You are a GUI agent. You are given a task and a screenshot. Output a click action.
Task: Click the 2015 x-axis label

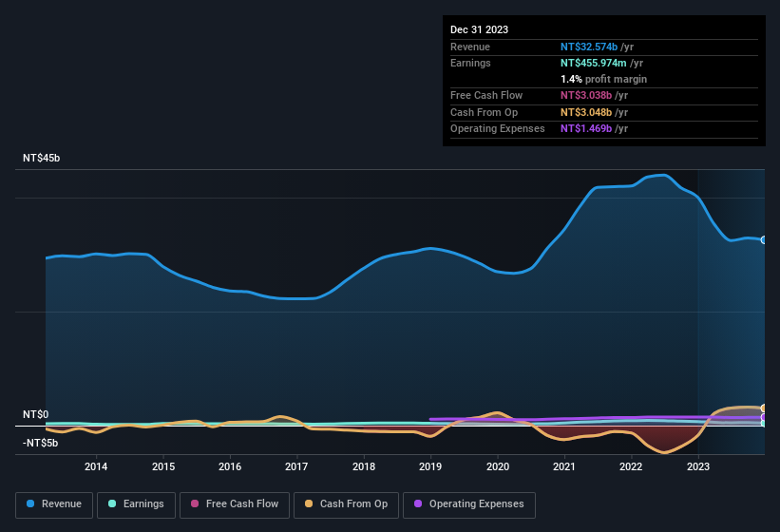(x=163, y=466)
